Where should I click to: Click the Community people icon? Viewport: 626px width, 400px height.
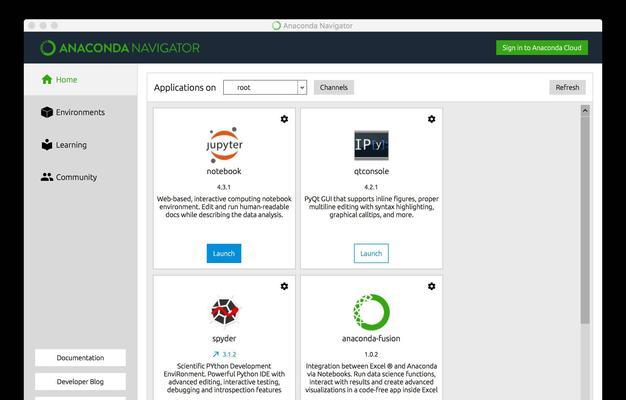[x=47, y=177]
